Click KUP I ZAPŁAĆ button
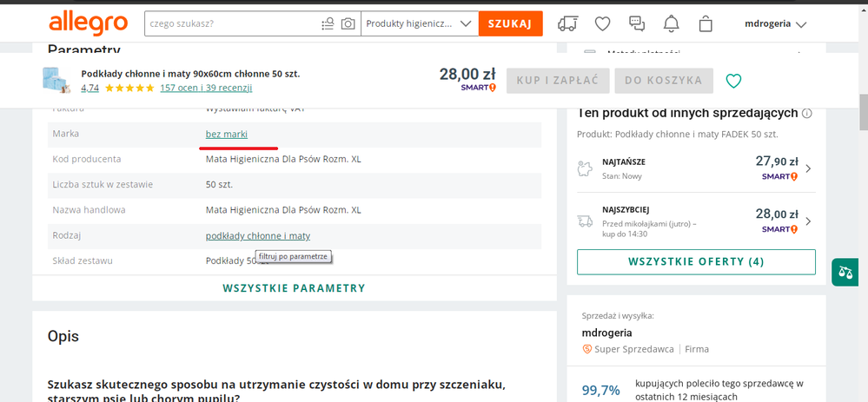Screen dimensions: 868x402 pos(558,81)
